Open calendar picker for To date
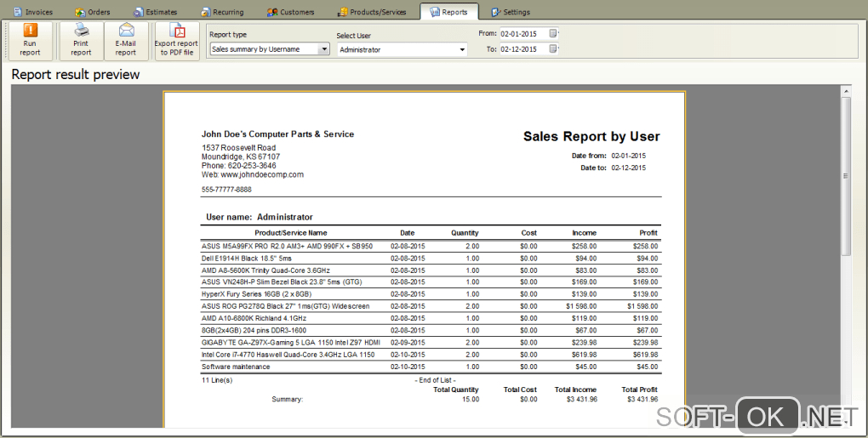The height and width of the screenshot is (438, 868). pyautogui.click(x=554, y=49)
